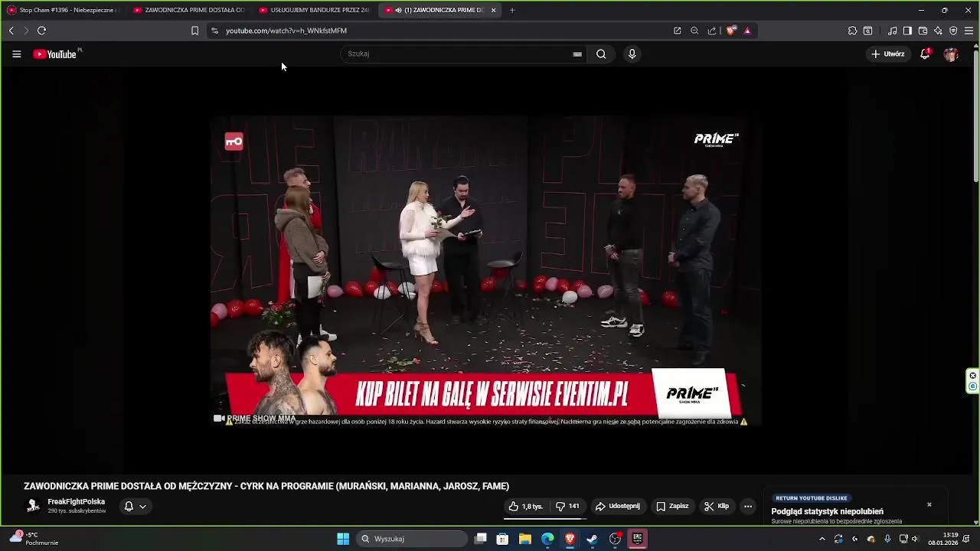Viewport: 980px width, 551px height.
Task: Open the clock and date 13:19
Action: click(x=943, y=539)
